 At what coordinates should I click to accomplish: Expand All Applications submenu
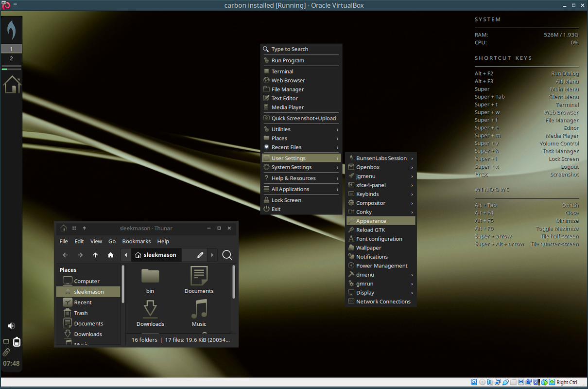pyautogui.click(x=301, y=189)
